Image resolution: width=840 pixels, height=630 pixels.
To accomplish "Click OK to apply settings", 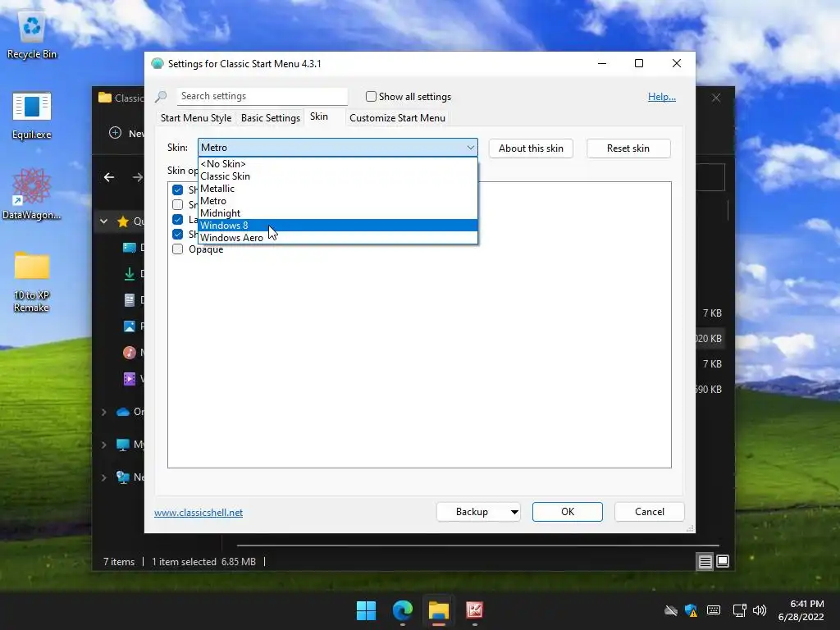I will (x=568, y=512).
